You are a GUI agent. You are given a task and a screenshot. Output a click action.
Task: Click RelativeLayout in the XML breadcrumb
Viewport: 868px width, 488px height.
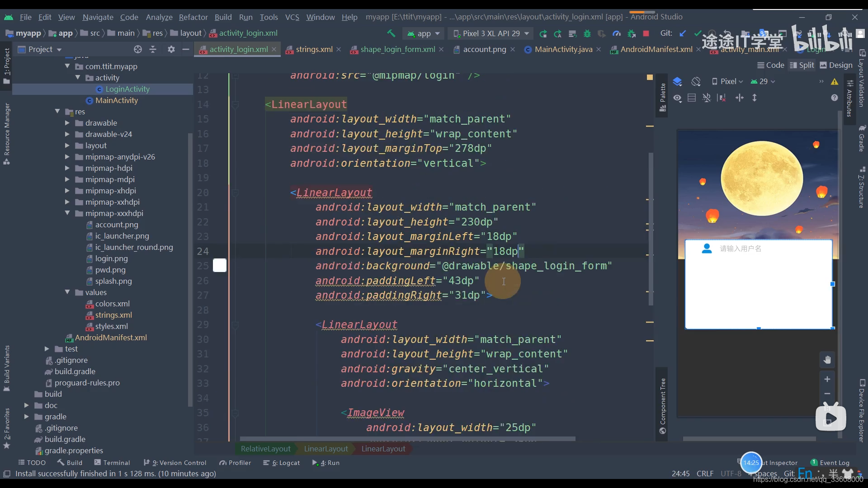coord(265,449)
